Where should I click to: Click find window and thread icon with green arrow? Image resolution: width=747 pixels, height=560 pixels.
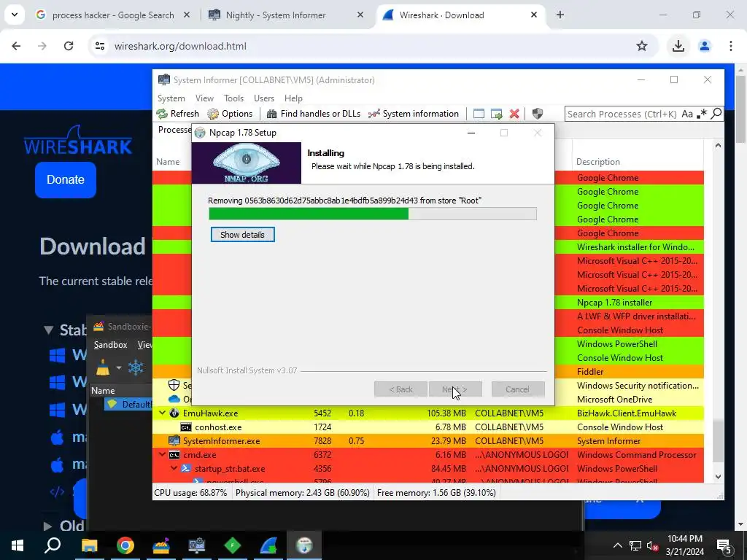[x=496, y=114]
